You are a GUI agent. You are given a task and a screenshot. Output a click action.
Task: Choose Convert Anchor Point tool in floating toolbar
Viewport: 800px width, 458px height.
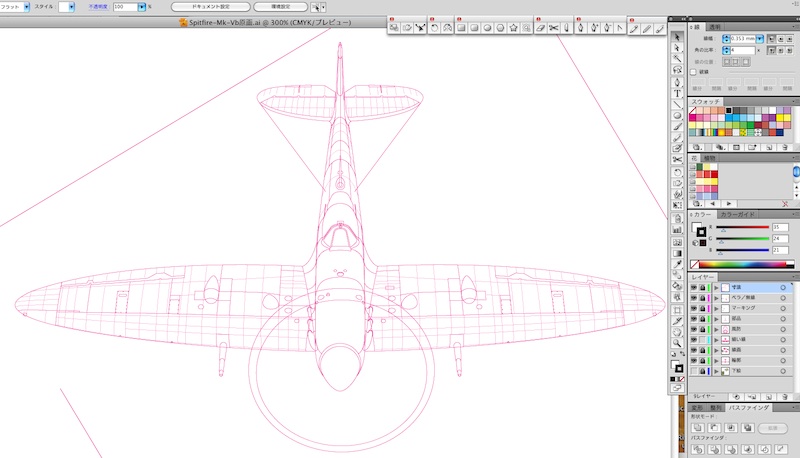(619, 28)
